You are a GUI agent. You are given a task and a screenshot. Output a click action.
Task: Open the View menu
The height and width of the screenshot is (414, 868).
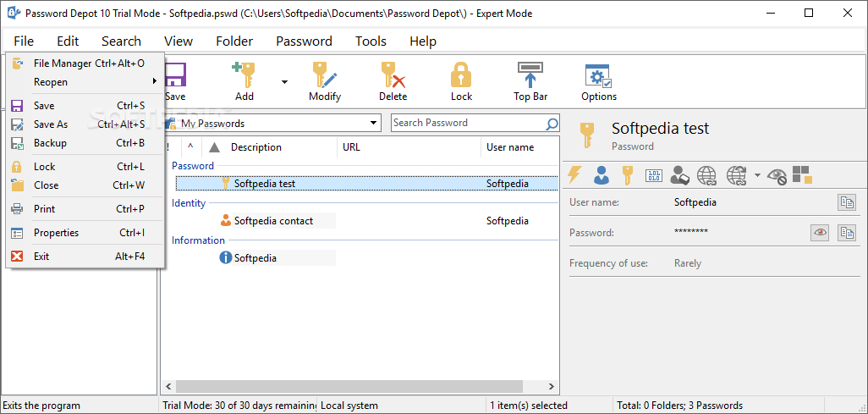[x=179, y=41]
